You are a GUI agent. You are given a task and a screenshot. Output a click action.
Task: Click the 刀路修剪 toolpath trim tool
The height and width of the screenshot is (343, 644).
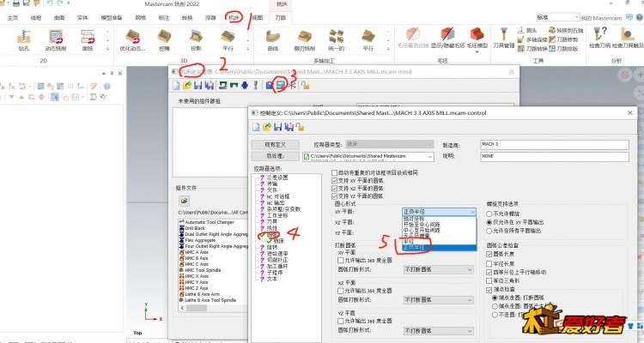563,39
